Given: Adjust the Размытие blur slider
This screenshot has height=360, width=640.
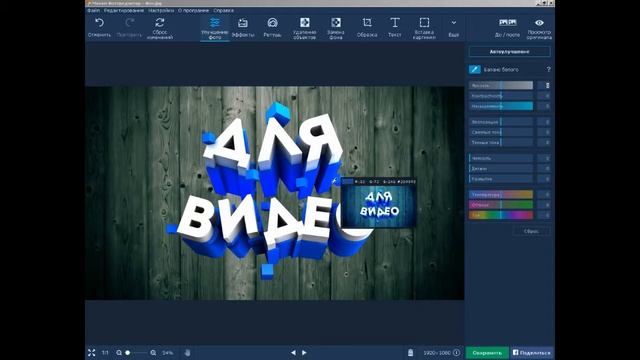Looking at the screenshot, I should (501, 179).
